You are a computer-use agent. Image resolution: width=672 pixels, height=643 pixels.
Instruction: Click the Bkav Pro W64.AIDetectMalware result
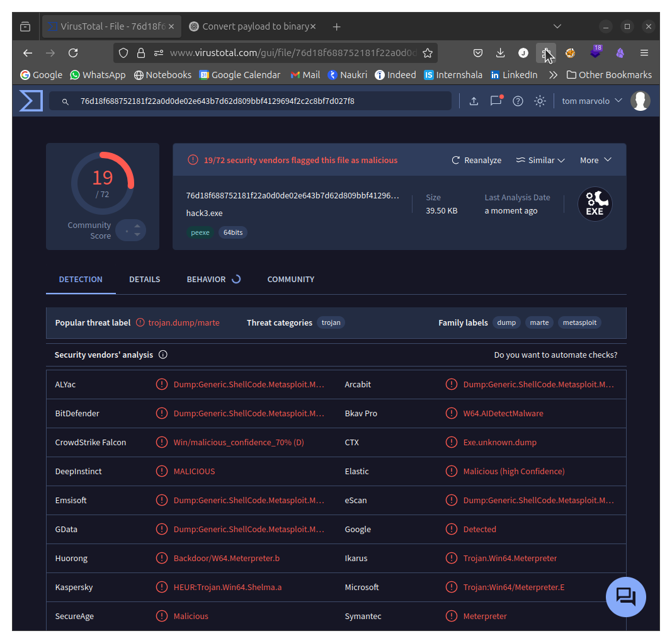pos(503,414)
